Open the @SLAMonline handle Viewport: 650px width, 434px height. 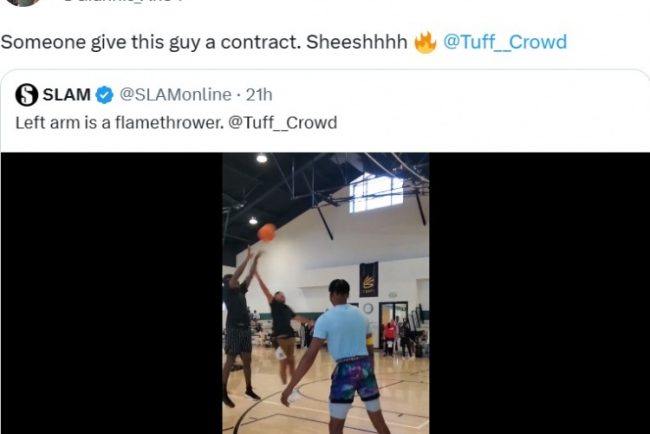coord(175,95)
